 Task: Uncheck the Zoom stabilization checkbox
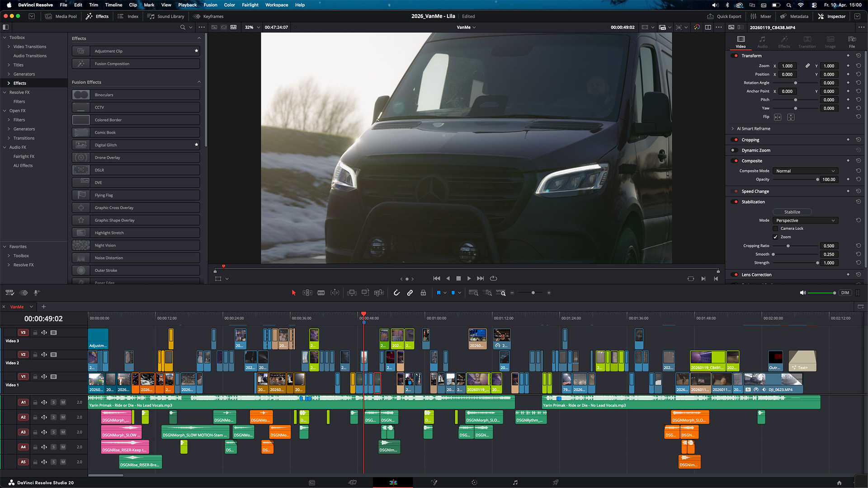775,237
